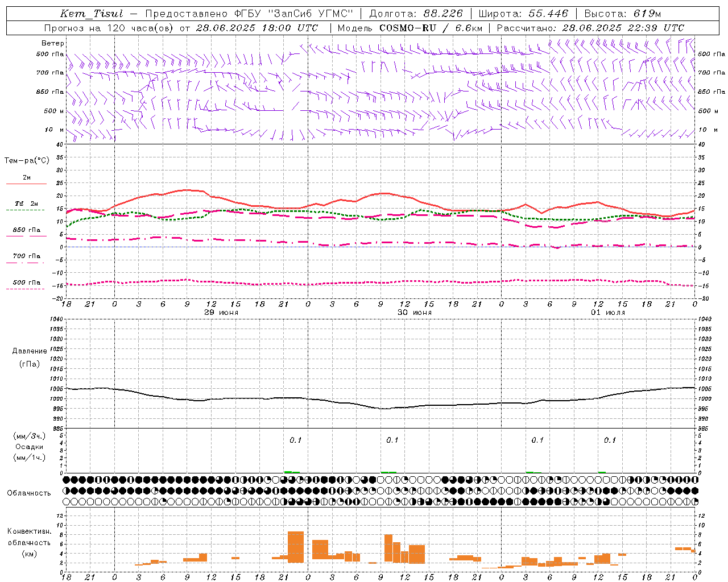Click the '(мм/1ч.)' precipitation unit label
The image size is (728, 582).
pos(30,458)
